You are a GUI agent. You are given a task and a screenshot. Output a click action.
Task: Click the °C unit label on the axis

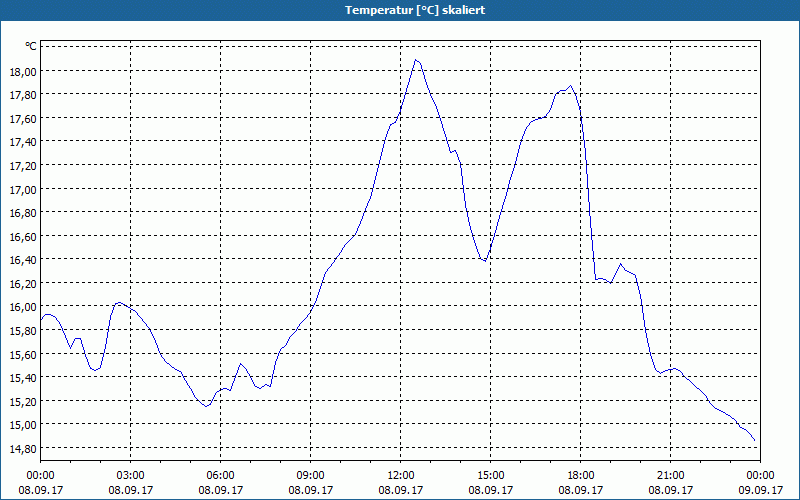[x=31, y=46]
